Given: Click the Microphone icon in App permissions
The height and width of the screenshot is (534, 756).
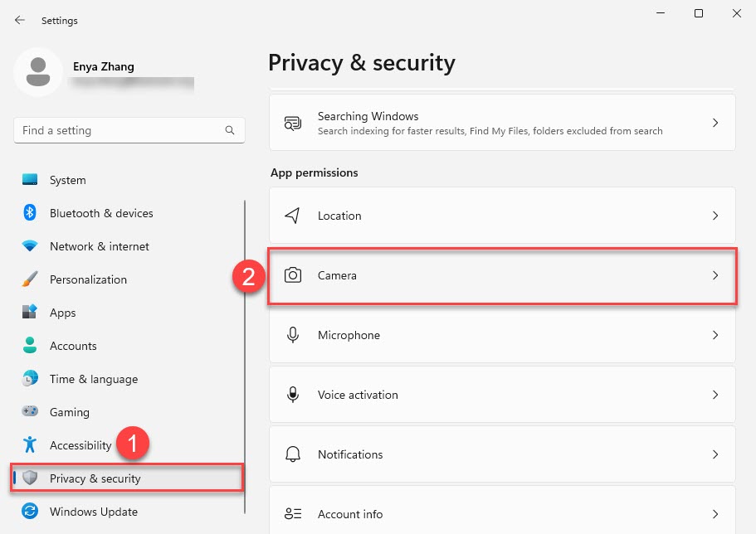Looking at the screenshot, I should tap(292, 335).
